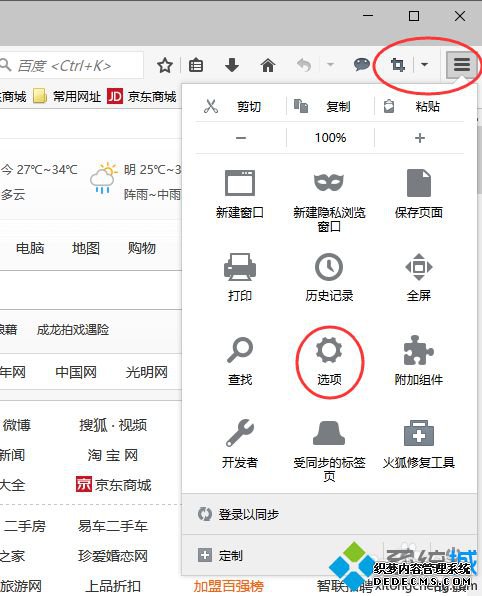Image resolution: width=482 pixels, height=596 pixels.
Task: Open the 选项 gear icon
Action: 329,350
